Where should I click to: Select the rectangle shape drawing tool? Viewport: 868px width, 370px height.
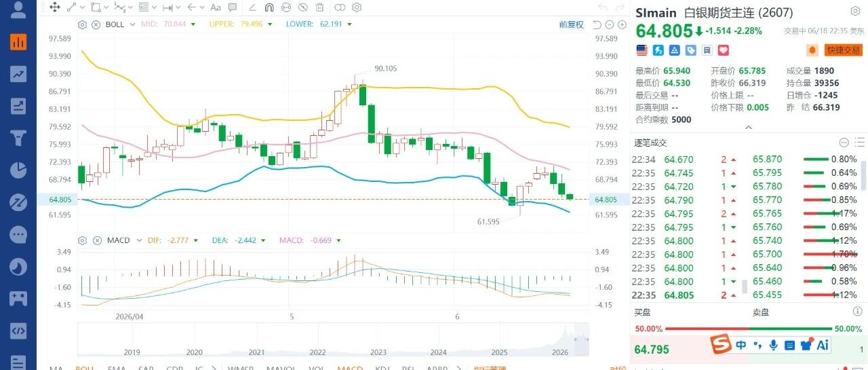[x=96, y=7]
